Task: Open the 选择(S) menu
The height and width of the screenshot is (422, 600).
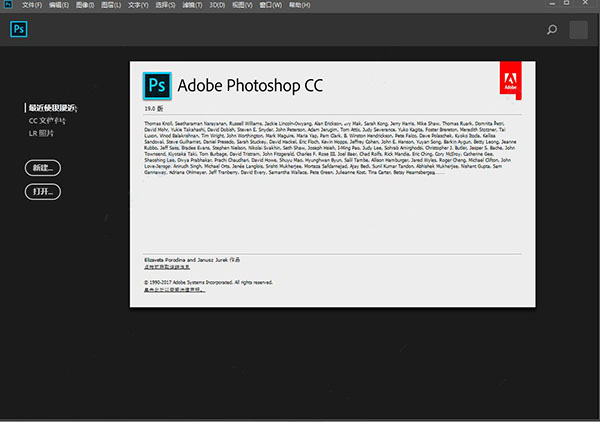Action: coord(161,6)
